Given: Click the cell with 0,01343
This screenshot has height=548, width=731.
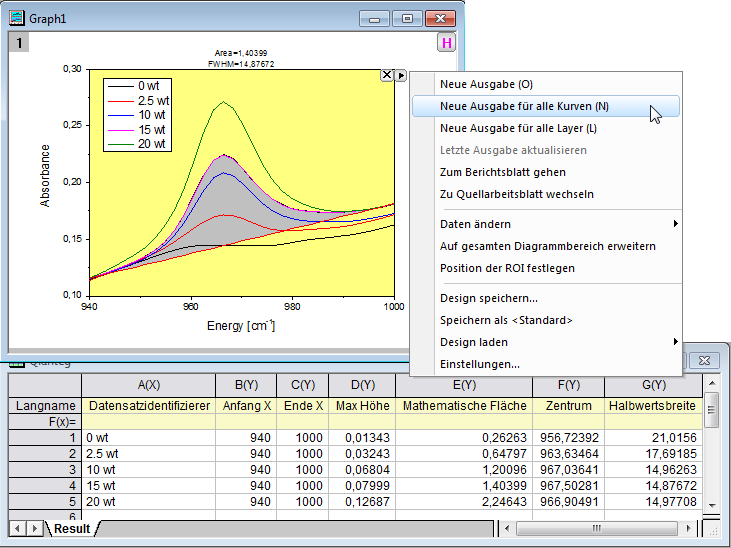Looking at the screenshot, I should [362, 438].
